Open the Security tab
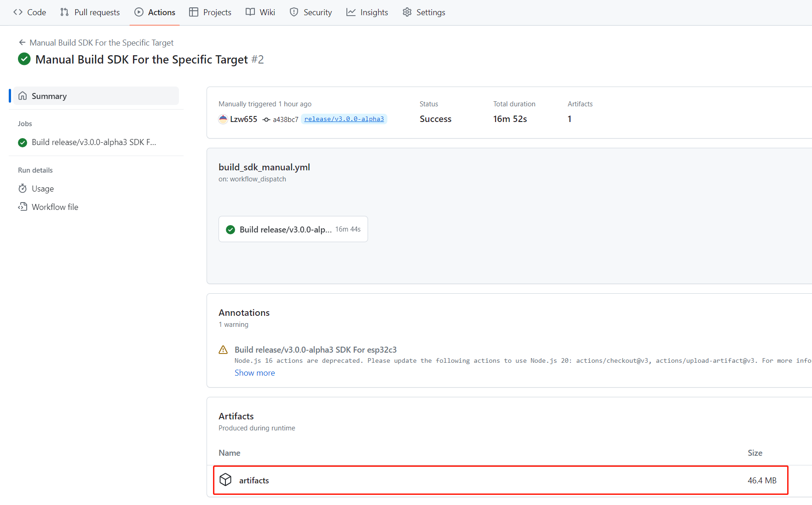Image resolution: width=812 pixels, height=505 pixels. (x=311, y=12)
